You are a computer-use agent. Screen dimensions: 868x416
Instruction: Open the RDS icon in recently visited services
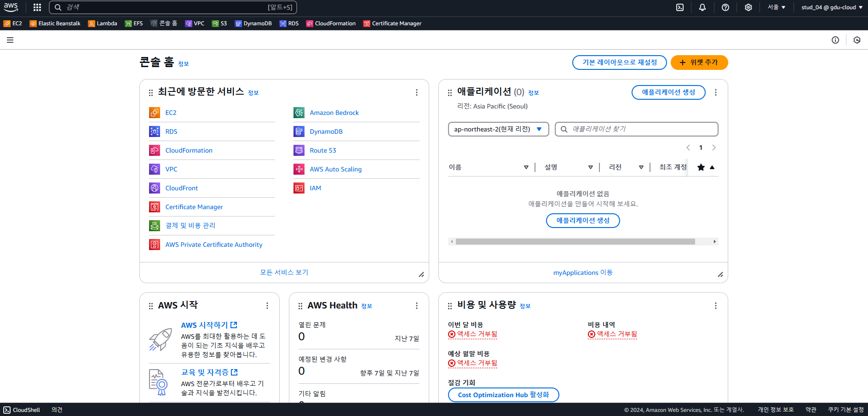point(155,131)
